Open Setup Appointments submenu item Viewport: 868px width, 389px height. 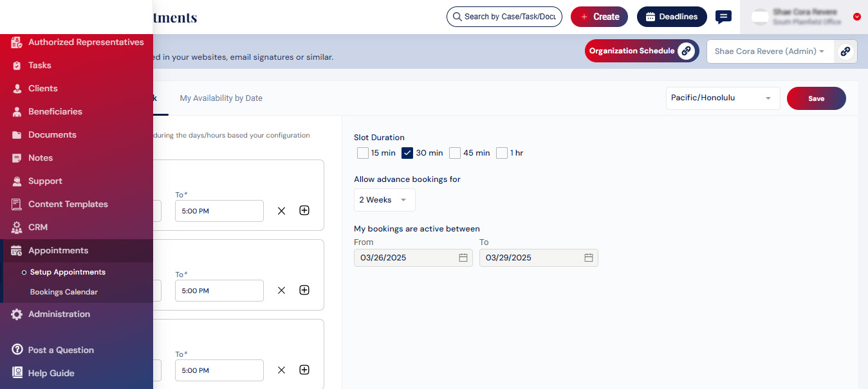pos(68,272)
